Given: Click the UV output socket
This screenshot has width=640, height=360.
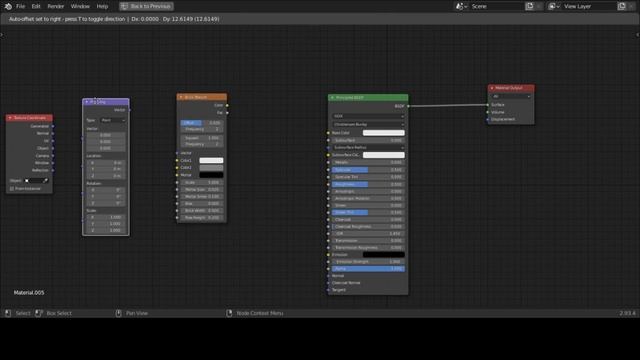Looking at the screenshot, I should [x=53, y=141].
